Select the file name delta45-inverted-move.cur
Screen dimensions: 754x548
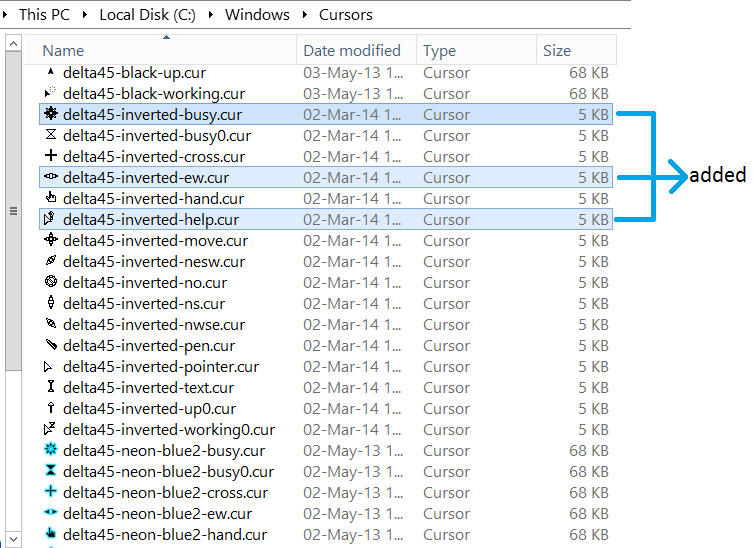click(x=155, y=240)
